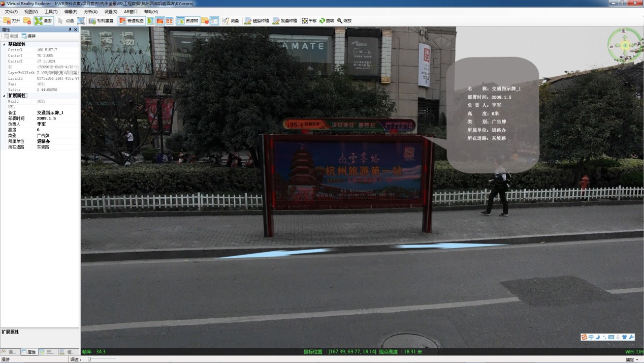Click the 打开 (Open) toolbar button

(12, 21)
